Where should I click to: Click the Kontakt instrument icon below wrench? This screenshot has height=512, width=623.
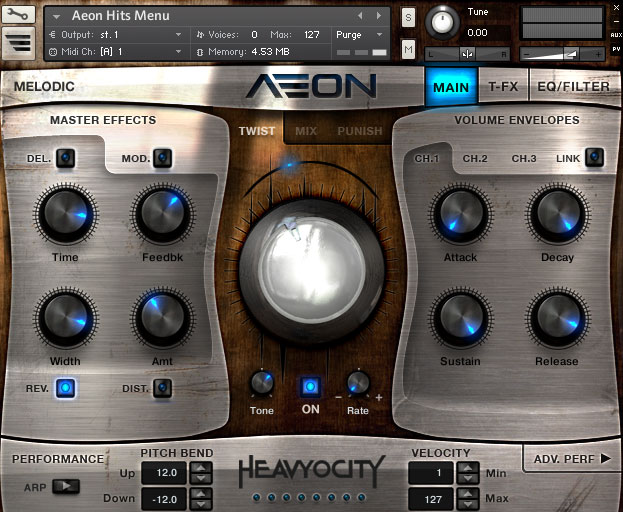20,43
